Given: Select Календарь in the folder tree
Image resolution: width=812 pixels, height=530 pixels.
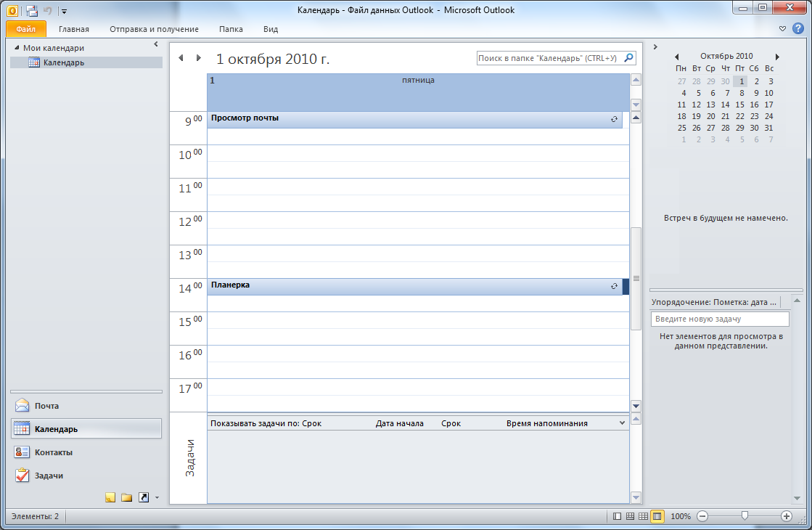Looking at the screenshot, I should 86,62.
